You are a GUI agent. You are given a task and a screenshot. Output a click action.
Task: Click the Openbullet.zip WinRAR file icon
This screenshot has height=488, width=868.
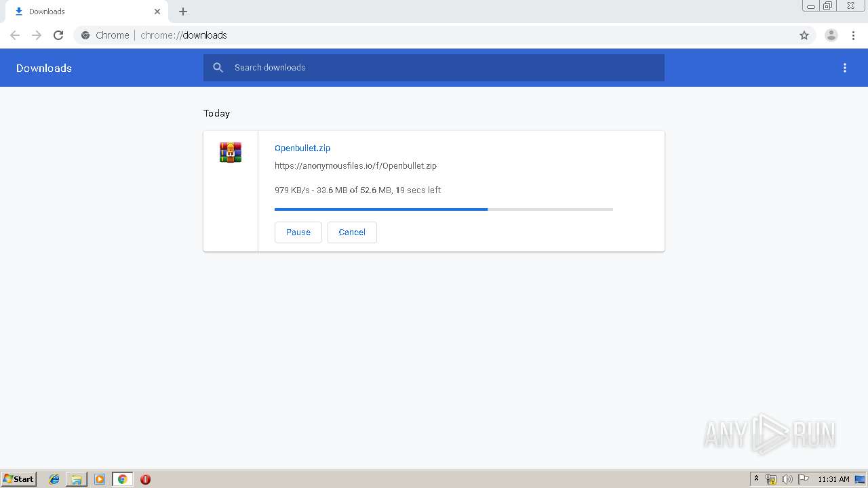pyautogui.click(x=231, y=152)
